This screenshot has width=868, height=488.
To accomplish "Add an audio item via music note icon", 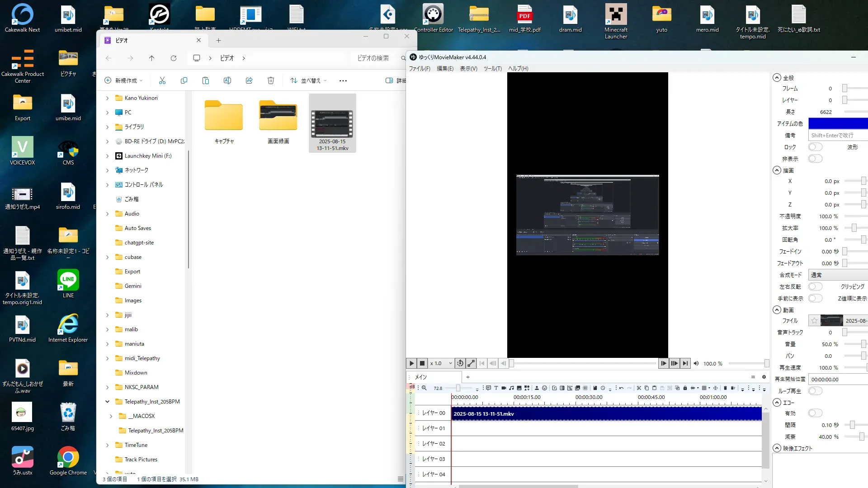I will pos(511,388).
